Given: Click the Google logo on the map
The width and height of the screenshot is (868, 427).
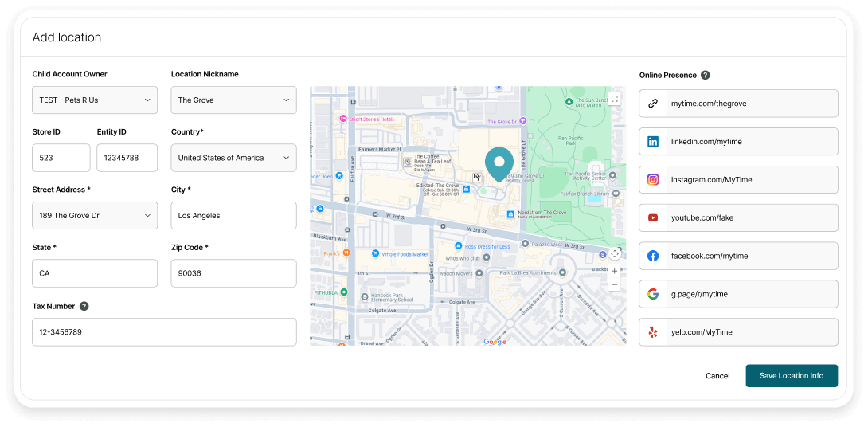Looking at the screenshot, I should click(x=495, y=342).
